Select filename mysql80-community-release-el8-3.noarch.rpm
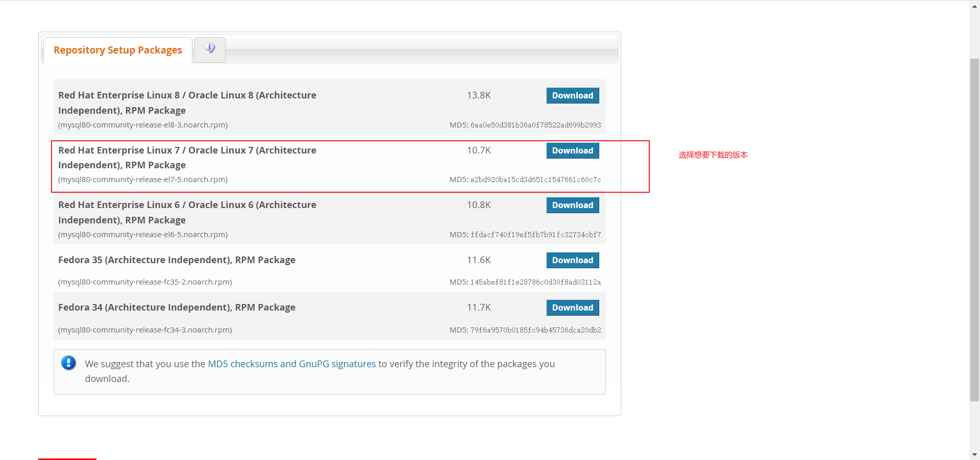This screenshot has height=460, width=980. tap(143, 125)
